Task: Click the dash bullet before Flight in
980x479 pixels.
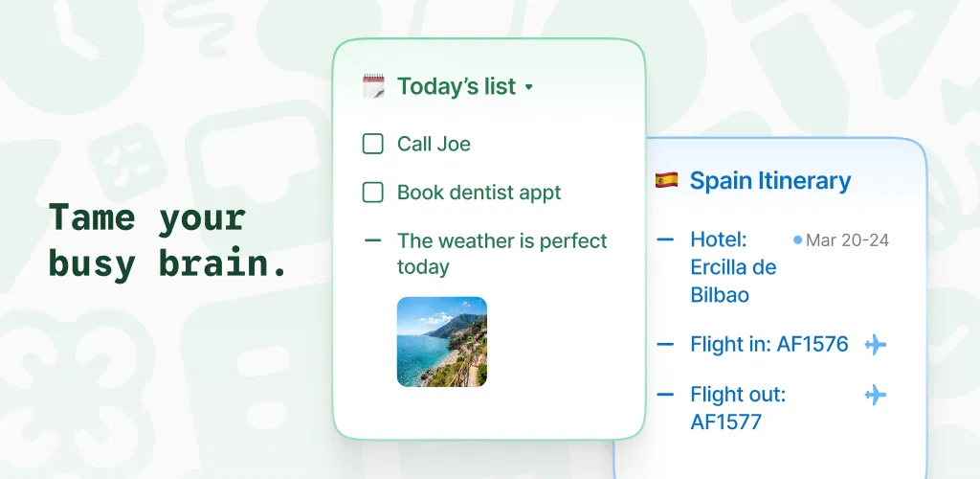Action: (x=666, y=344)
